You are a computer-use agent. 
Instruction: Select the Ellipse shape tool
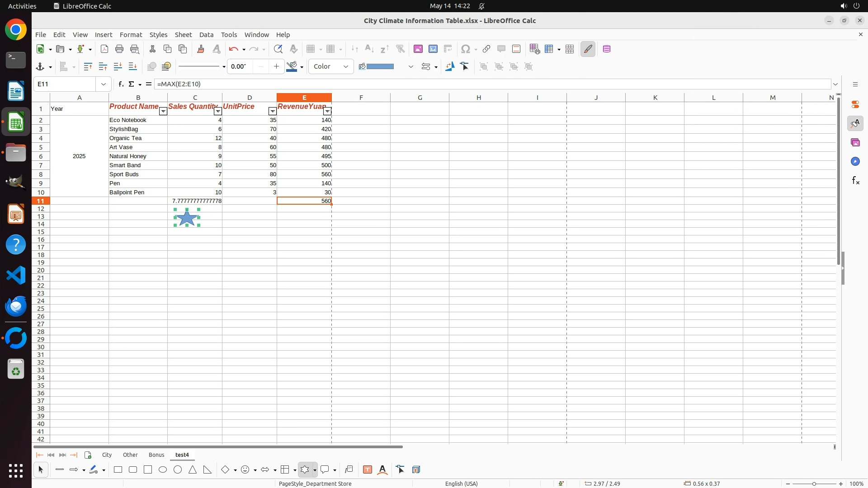coord(163,470)
